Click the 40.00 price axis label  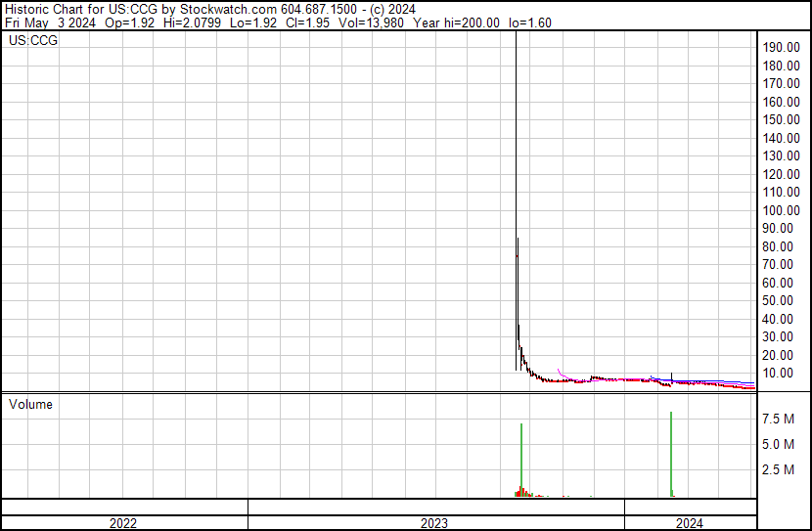point(778,320)
